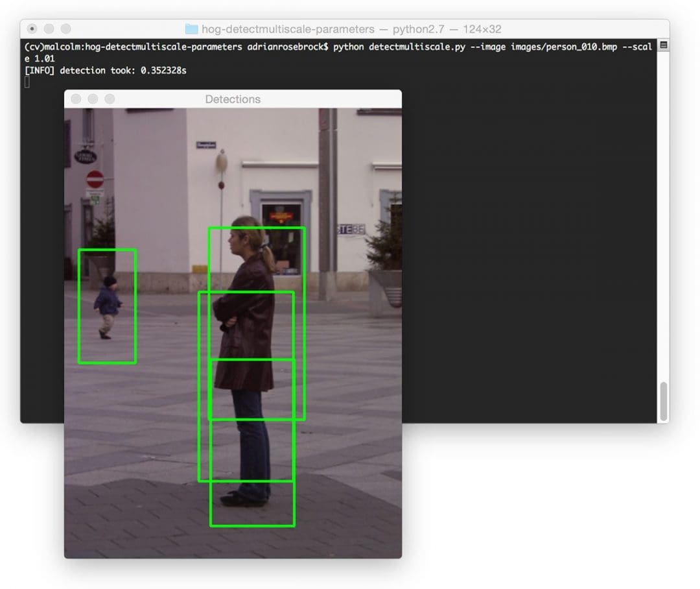Image resolution: width=700 pixels, height=589 pixels.
Task: Click the folder icon in terminal title bar
Action: [x=191, y=29]
